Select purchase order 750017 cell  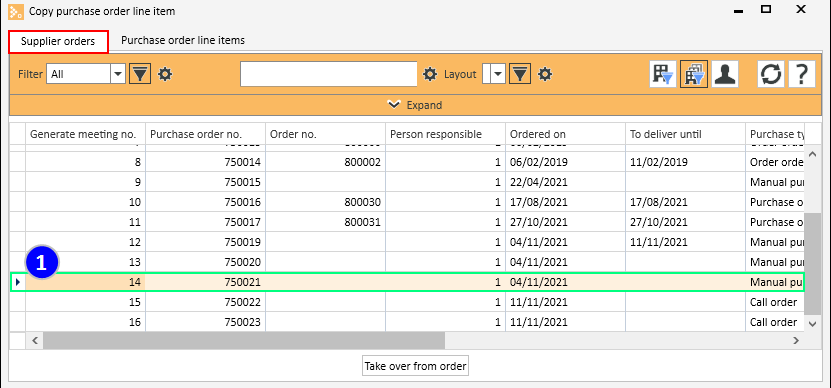(x=205, y=222)
